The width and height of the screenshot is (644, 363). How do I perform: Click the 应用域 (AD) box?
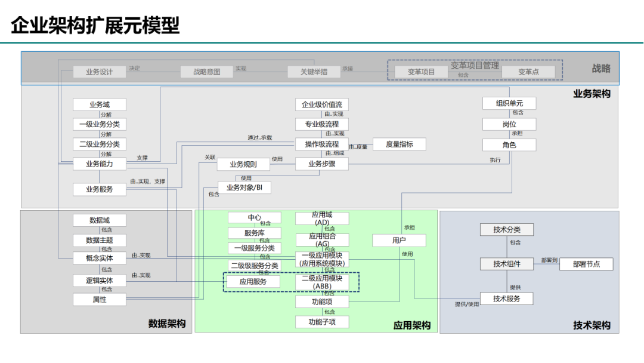click(x=322, y=219)
